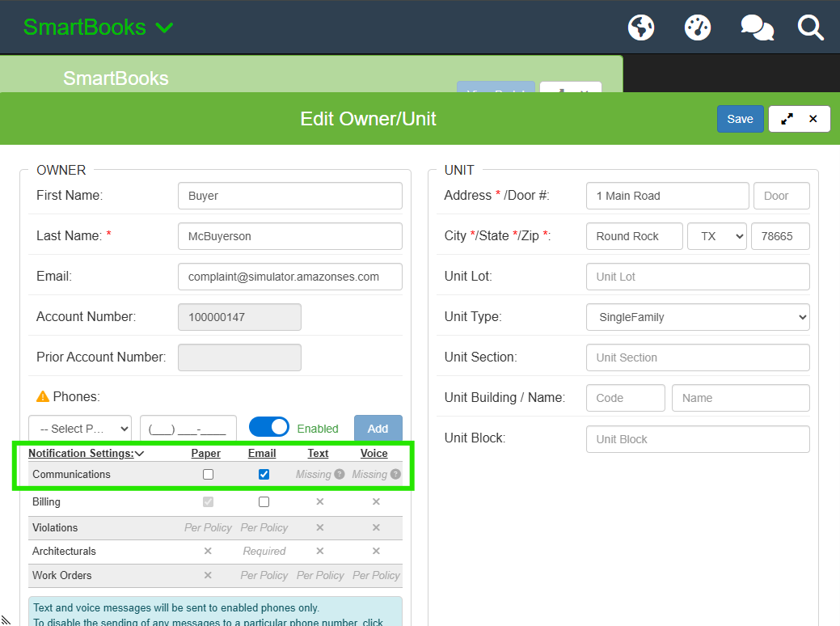This screenshot has height=626, width=840.
Task: Click the Save button
Action: (740, 119)
